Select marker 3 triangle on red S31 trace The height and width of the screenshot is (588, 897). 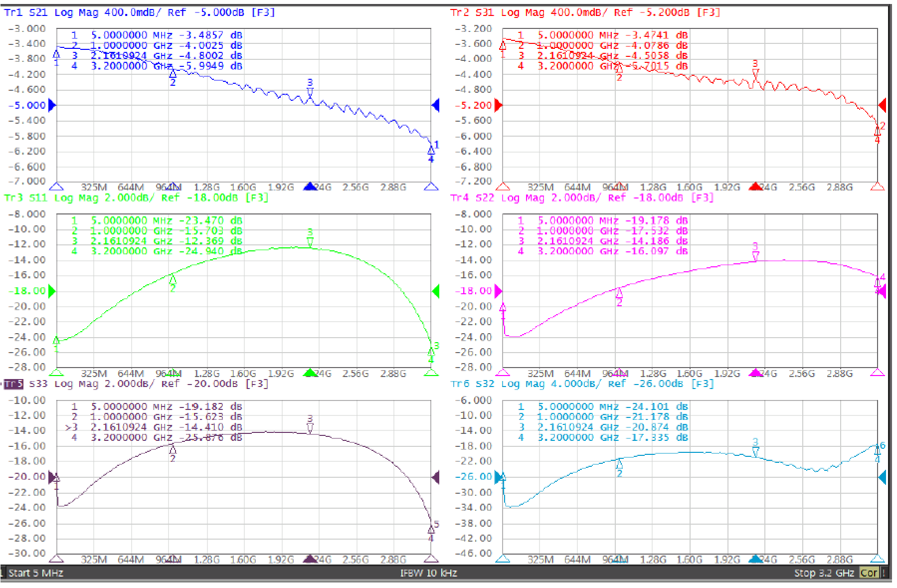[x=755, y=74]
